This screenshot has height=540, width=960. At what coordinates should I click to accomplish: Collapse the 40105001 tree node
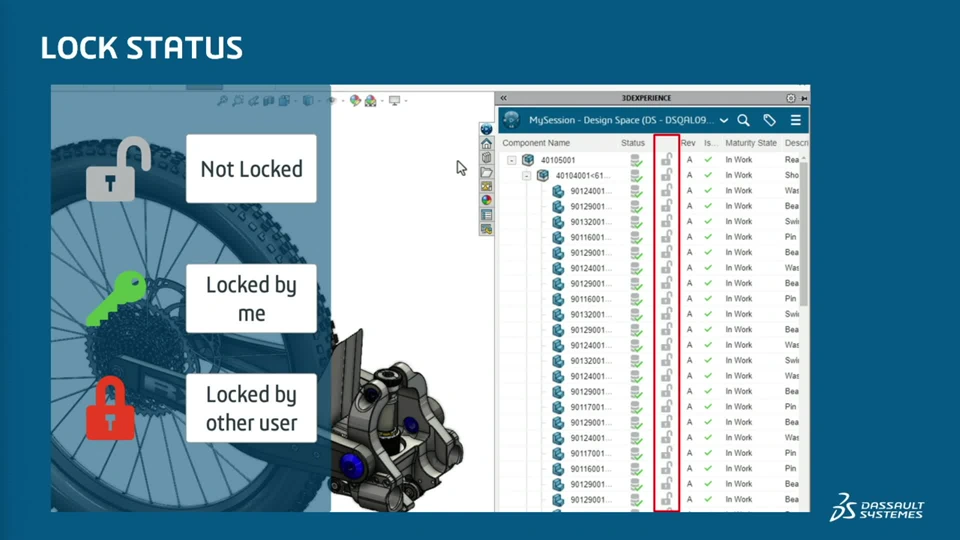[x=512, y=160]
